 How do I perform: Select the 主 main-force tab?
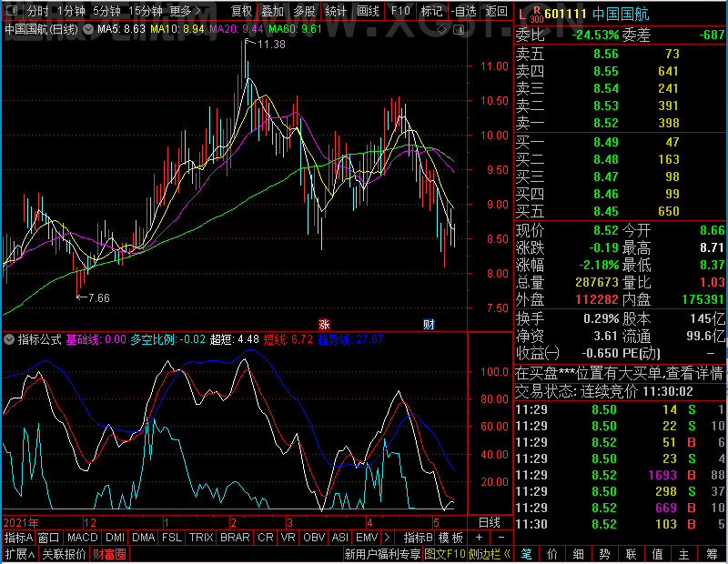click(684, 554)
